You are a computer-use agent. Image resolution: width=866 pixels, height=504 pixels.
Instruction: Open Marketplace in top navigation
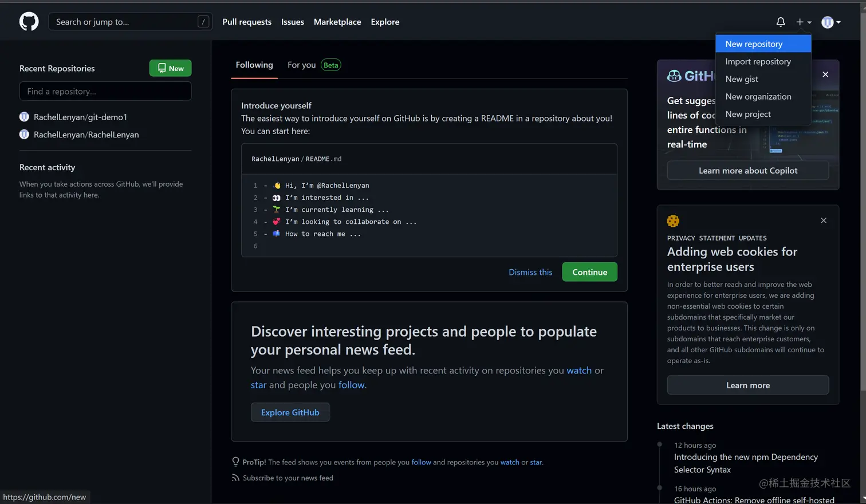[337, 22]
